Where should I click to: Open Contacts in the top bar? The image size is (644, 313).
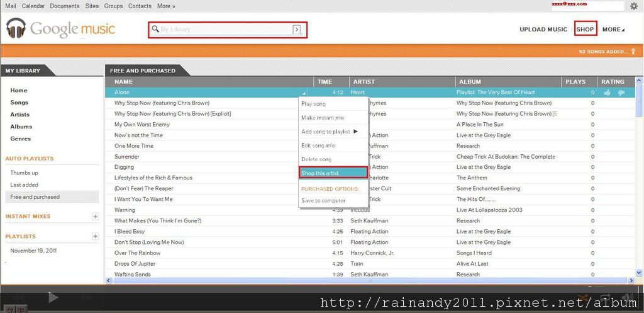pyautogui.click(x=140, y=6)
